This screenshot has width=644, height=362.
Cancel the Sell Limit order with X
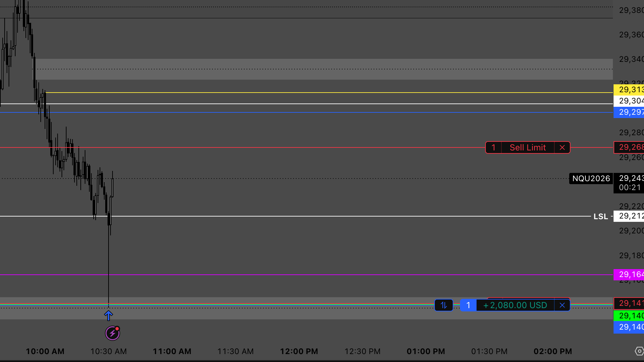click(562, 147)
